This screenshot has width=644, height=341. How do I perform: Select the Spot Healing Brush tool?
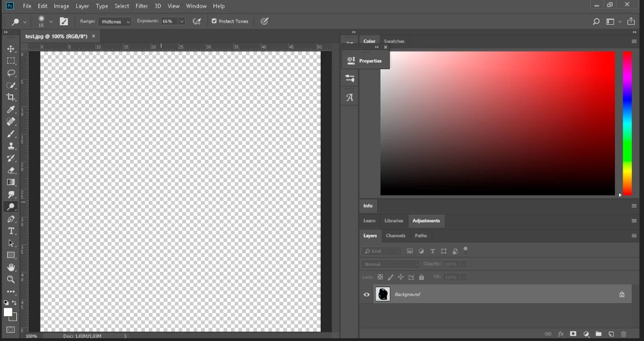[11, 121]
